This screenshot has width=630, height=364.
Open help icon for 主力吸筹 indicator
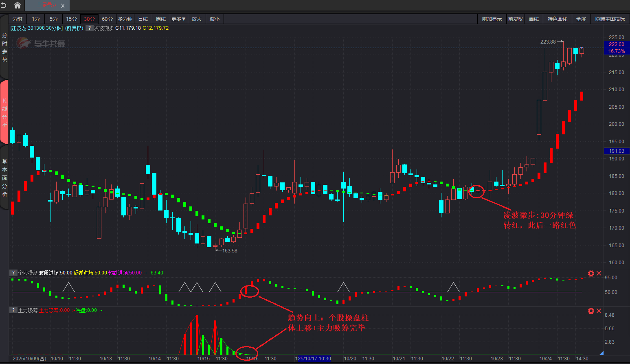(13, 310)
